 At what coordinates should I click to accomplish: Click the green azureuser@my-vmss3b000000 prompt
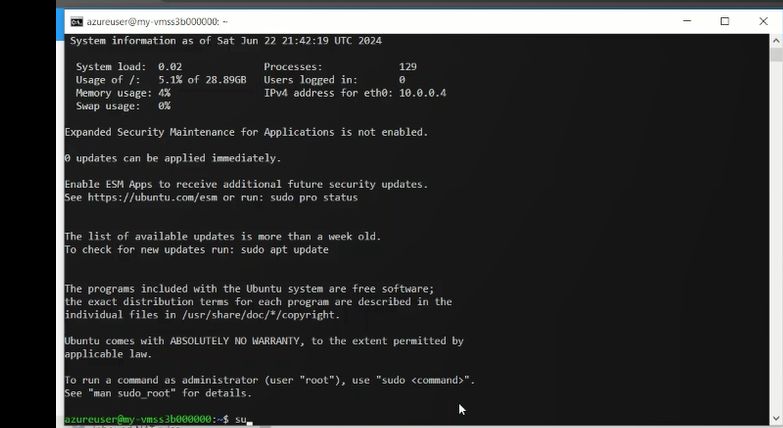[138, 419]
